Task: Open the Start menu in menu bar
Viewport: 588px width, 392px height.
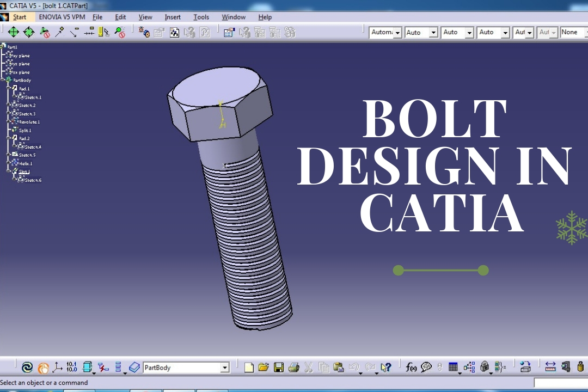Action: 20,17
